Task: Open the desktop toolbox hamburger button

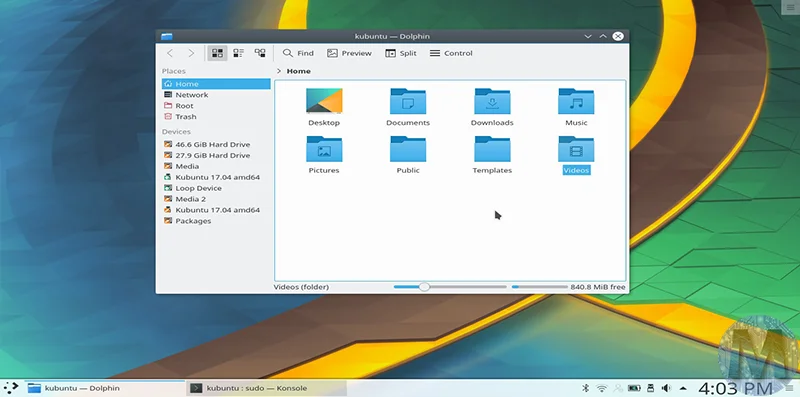Action: (789, 7)
